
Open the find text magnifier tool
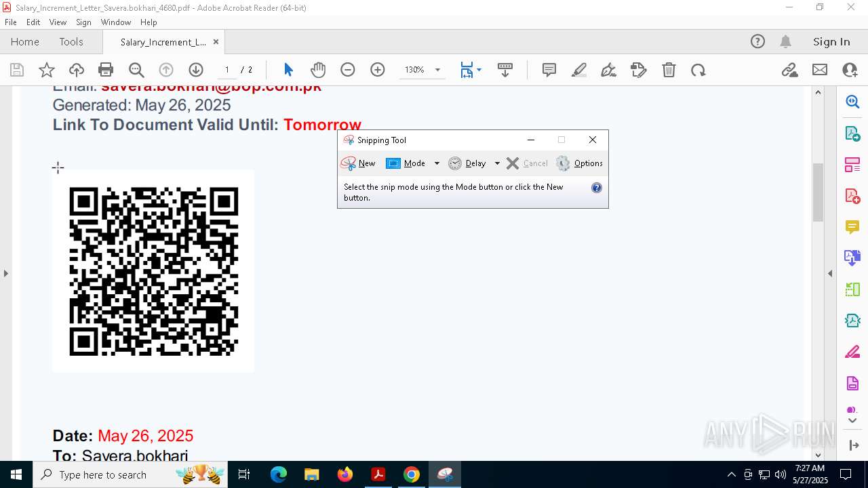[x=136, y=70]
